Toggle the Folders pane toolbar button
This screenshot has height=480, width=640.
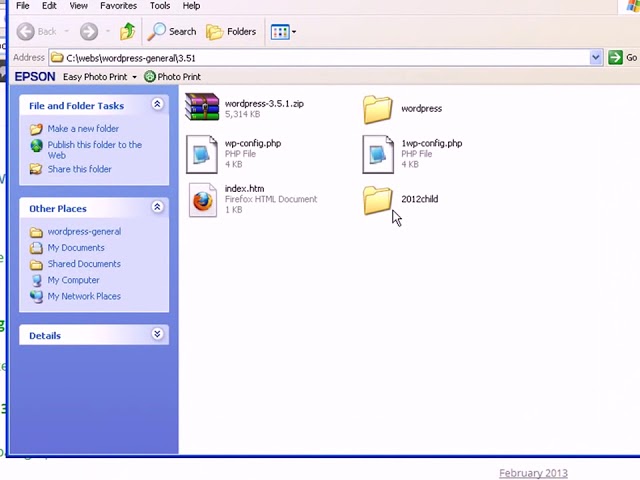click(x=231, y=31)
